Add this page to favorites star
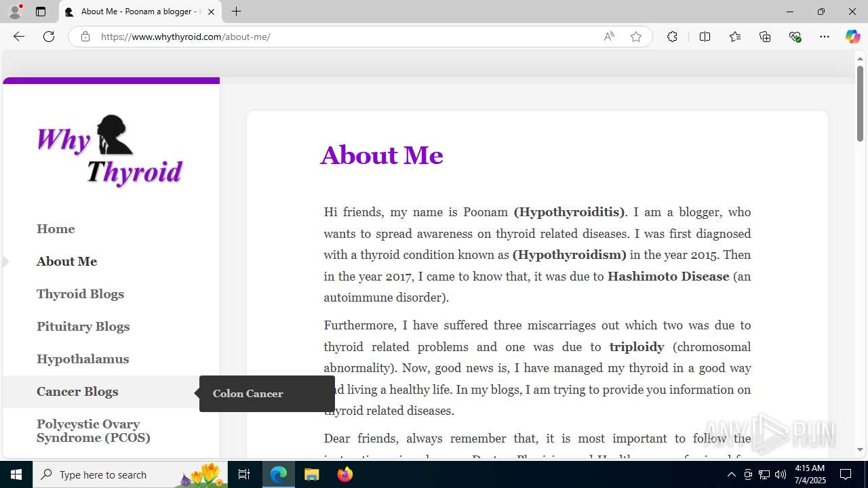 click(x=636, y=37)
